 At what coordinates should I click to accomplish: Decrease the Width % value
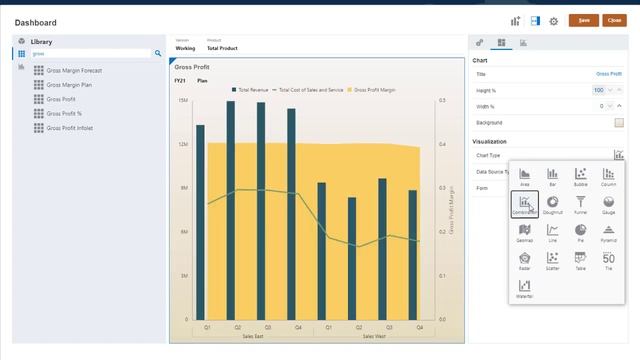pos(610,106)
